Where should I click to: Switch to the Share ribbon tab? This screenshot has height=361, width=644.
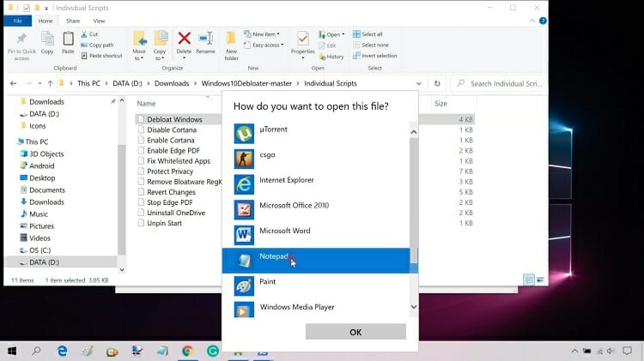coord(73,21)
